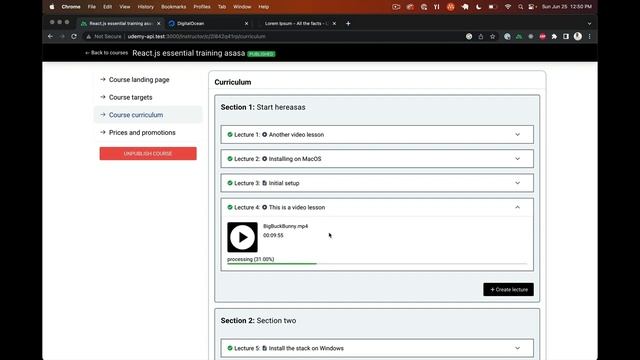Screen dimensions: 640x360
Task: Click the Do Not Disturb moon icon
Action: tap(479, 7)
